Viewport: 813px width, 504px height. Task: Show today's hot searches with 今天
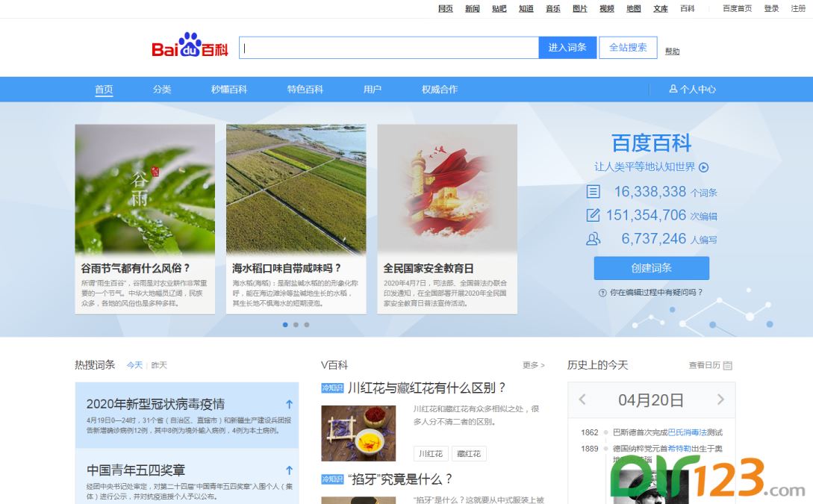tap(134, 365)
